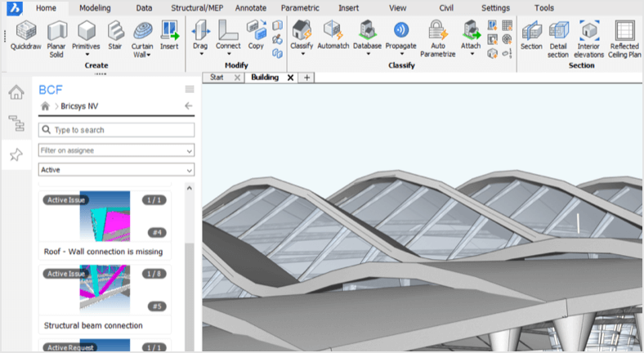The height and width of the screenshot is (353, 644).
Task: Switch to the Structural/MEP ribbon tab
Action: coord(197,8)
